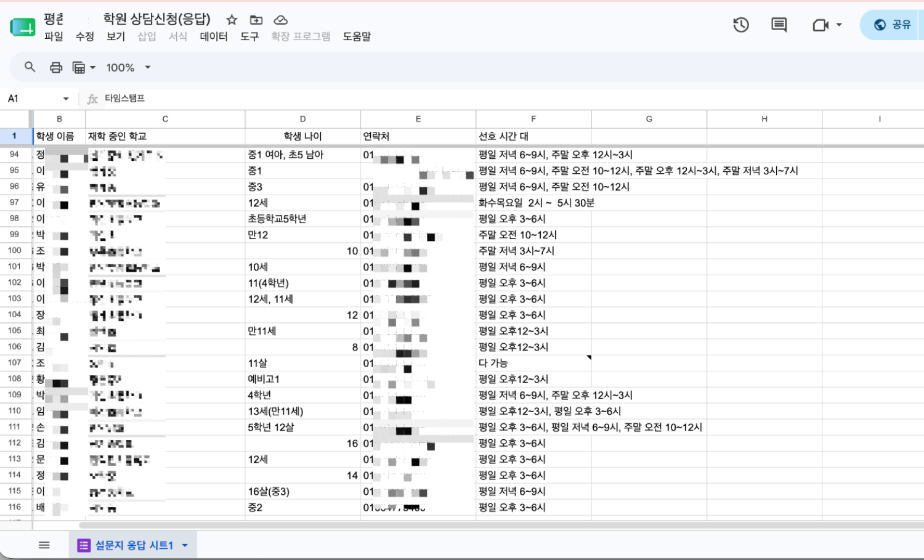The height and width of the screenshot is (560, 924).
Task: Select cell 13세(만11세) in row 110
Action: (302, 411)
